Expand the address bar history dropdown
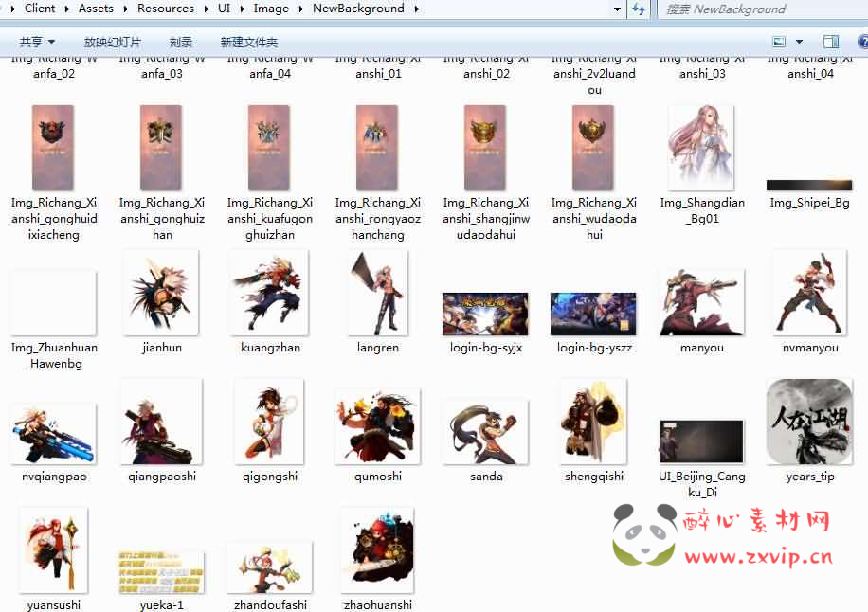 pyautogui.click(x=618, y=9)
